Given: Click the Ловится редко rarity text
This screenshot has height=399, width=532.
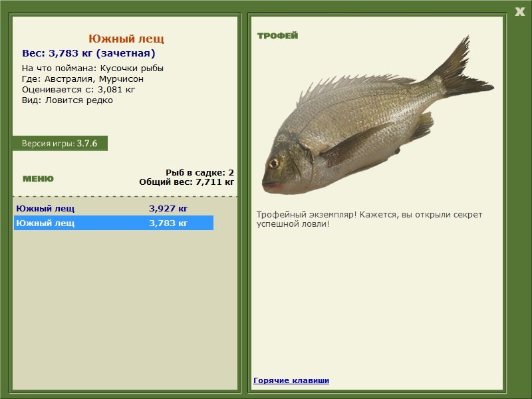Looking at the screenshot, I should click(x=78, y=100).
